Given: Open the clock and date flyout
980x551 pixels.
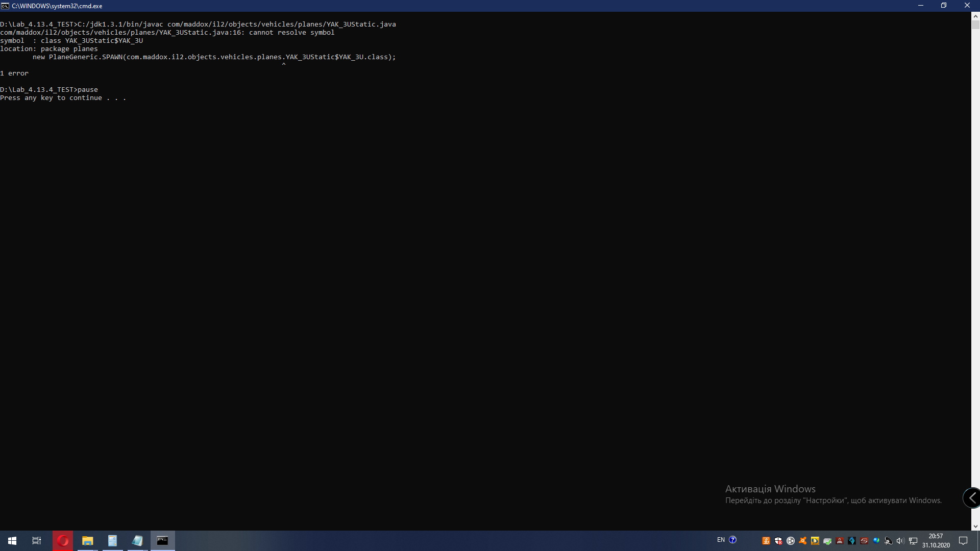Looking at the screenshot, I should tap(936, 541).
